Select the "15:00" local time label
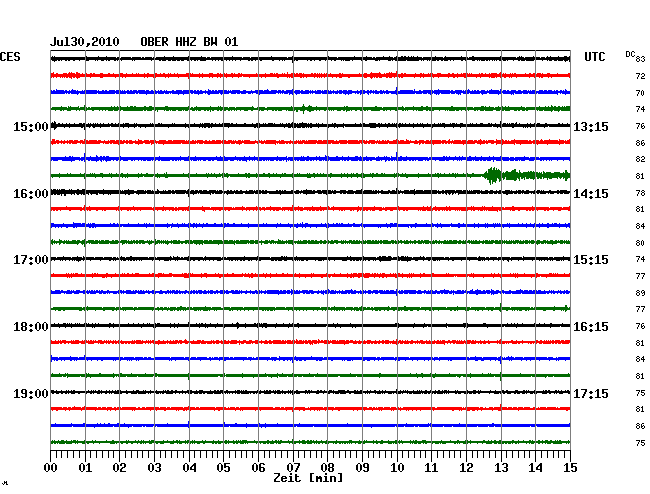The width and height of the screenshot is (650, 494). 31,126
